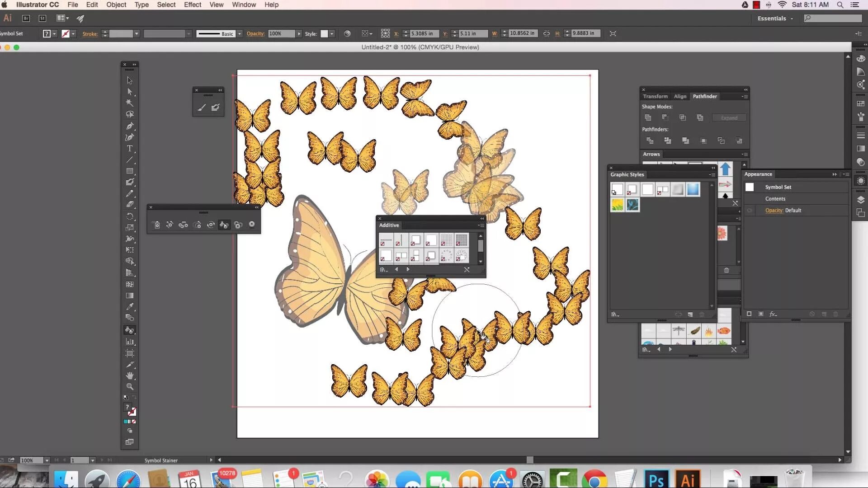
Task: Expand the Opacity value dropdown arrow
Action: click(x=299, y=34)
